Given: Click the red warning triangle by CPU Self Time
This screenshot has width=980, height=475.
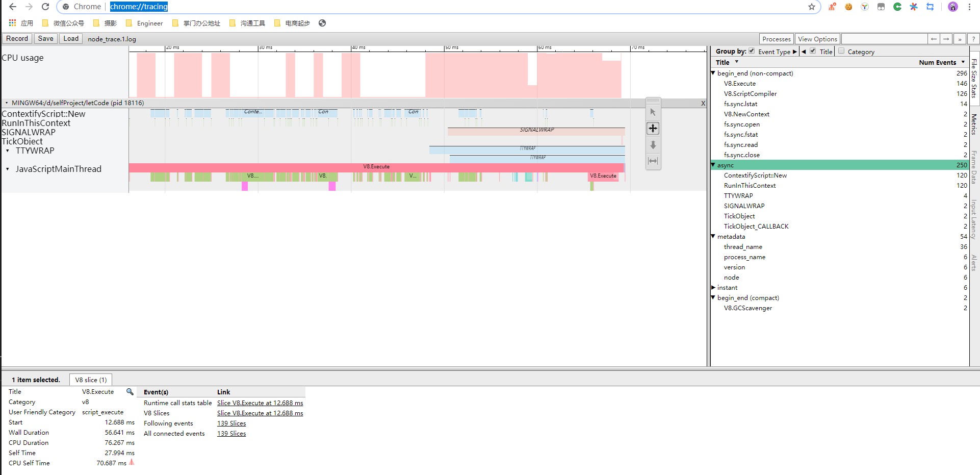Looking at the screenshot, I should click(132, 462).
